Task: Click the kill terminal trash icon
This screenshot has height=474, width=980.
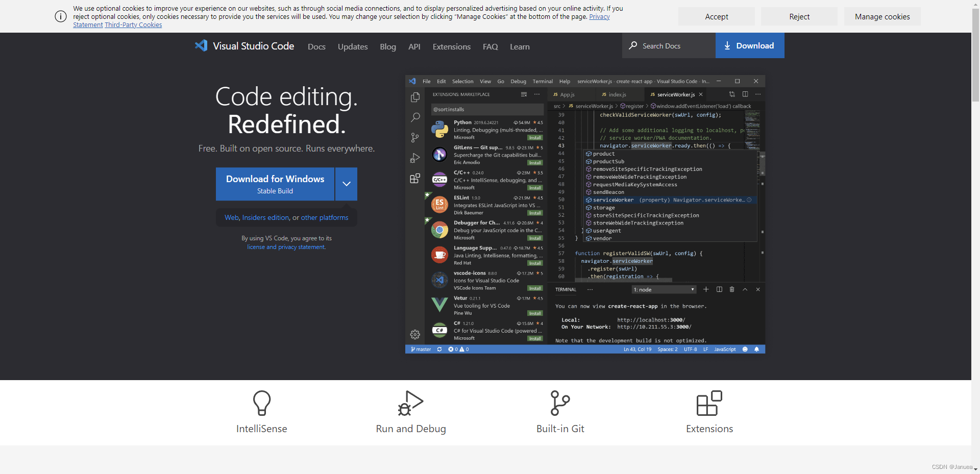Action: click(x=732, y=289)
